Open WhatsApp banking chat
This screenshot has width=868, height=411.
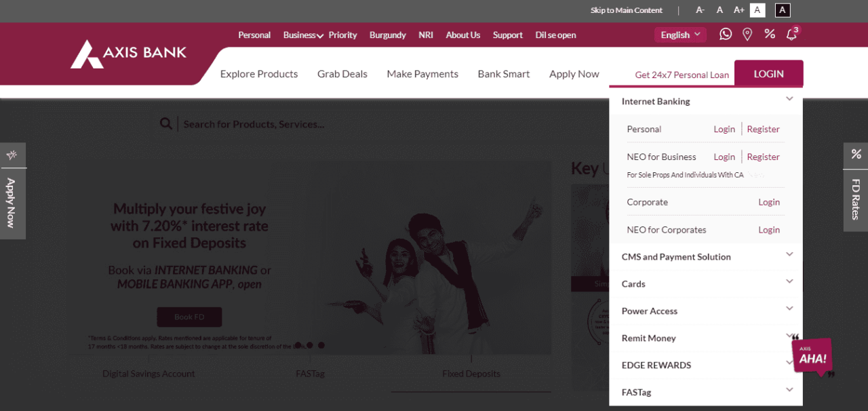coord(725,34)
